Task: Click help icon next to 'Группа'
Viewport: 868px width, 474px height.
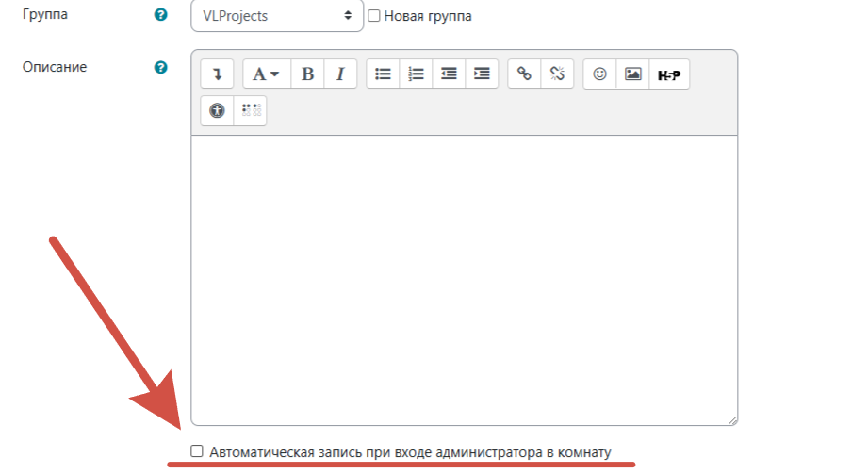Action: point(160,15)
